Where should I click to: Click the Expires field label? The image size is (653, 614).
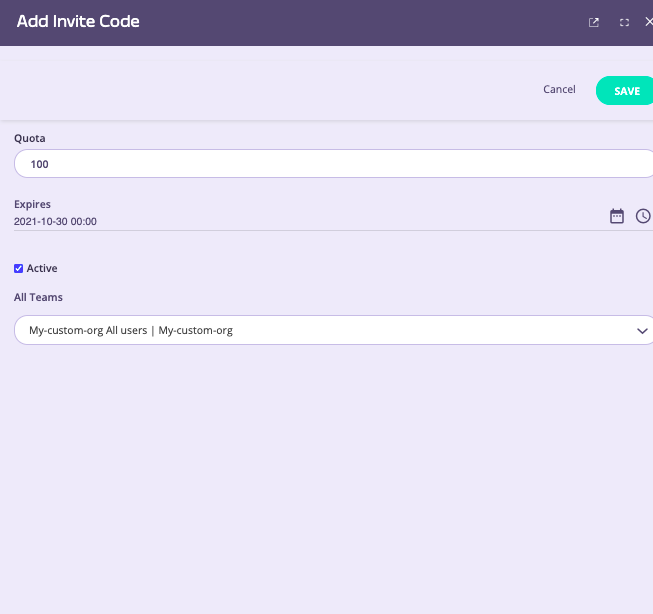point(32,204)
